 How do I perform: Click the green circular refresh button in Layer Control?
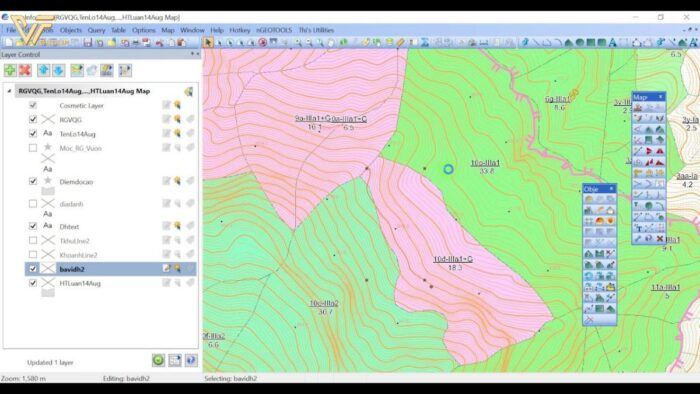(x=158, y=360)
